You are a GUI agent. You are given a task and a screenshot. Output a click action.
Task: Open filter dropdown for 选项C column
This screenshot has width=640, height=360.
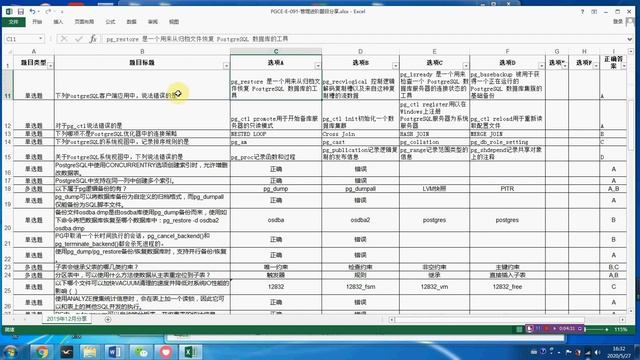coord(465,66)
